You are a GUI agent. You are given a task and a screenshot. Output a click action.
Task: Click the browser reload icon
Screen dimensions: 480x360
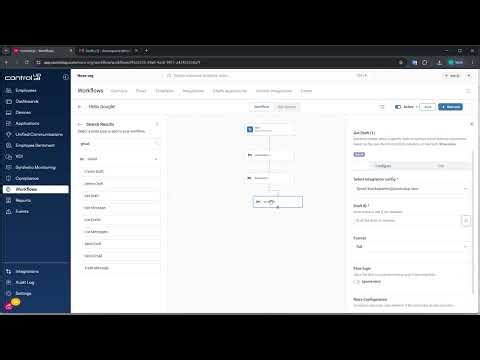(x=27, y=62)
